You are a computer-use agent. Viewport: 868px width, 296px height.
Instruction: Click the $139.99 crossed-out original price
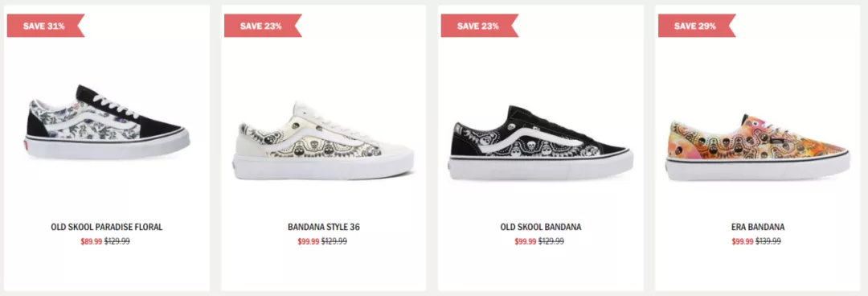768,241
